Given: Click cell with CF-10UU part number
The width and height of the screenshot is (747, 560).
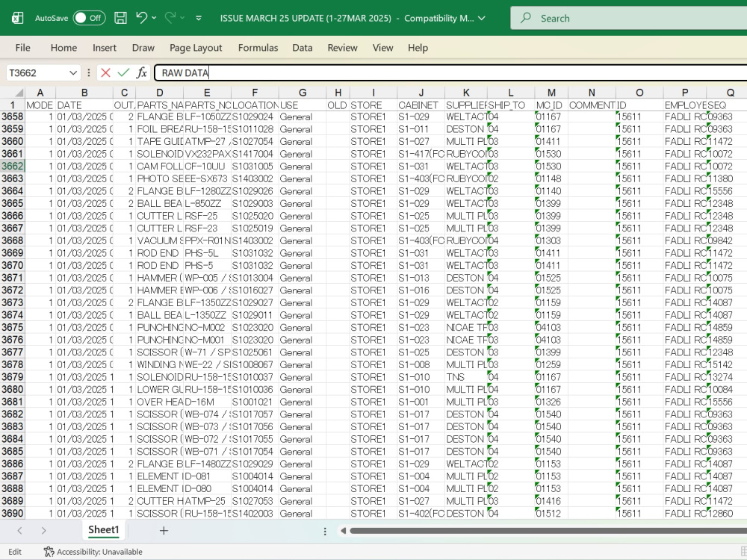Looking at the screenshot, I should point(207,167).
